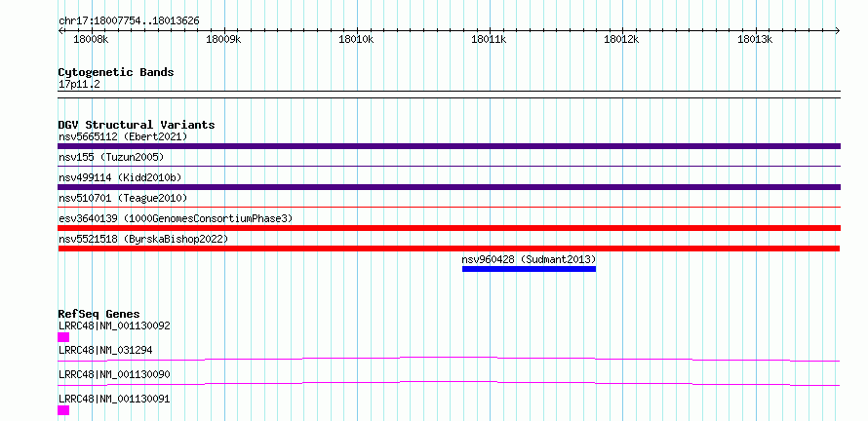Click the blue bar for nsv960428
Screen dimensions: 868x421
(529, 269)
